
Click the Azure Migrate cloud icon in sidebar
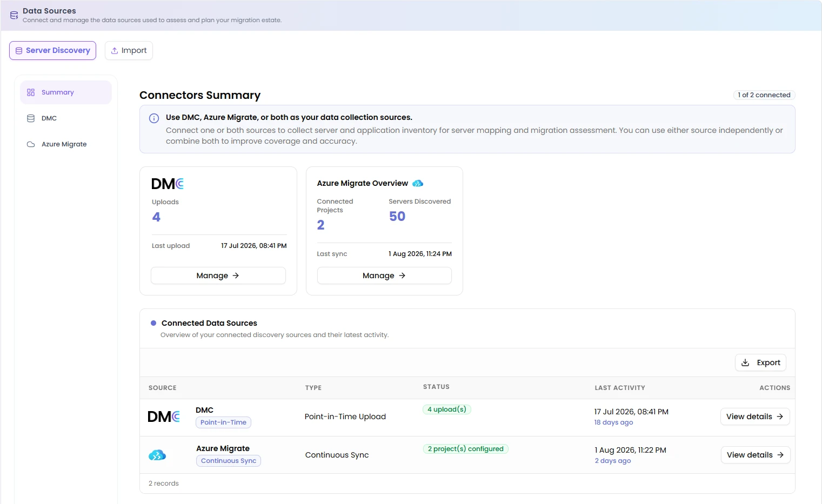click(x=31, y=144)
